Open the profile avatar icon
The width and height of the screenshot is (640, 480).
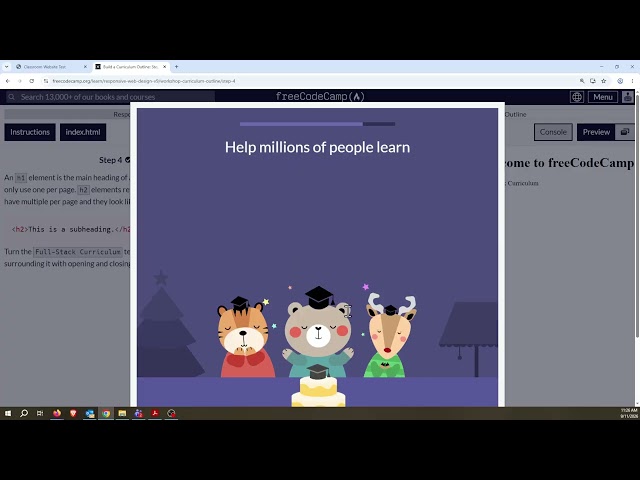(x=628, y=97)
